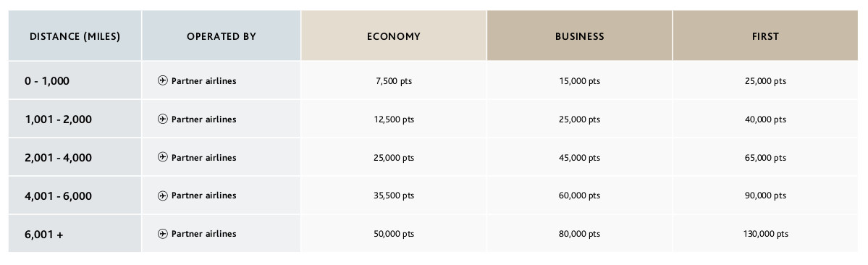This screenshot has width=868, height=265.
Task: Click the Distance (Miles) header
Action: pyautogui.click(x=75, y=35)
